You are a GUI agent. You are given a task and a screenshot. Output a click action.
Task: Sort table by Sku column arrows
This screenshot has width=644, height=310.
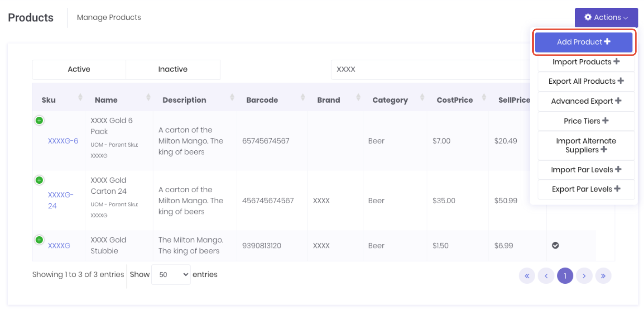[80, 97]
